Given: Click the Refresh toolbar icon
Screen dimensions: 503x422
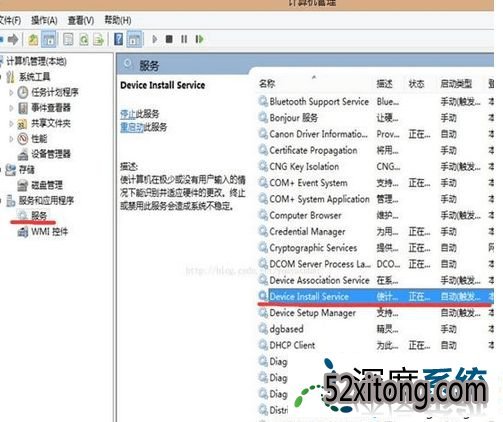Looking at the screenshot, I should pyautogui.click(x=83, y=40).
